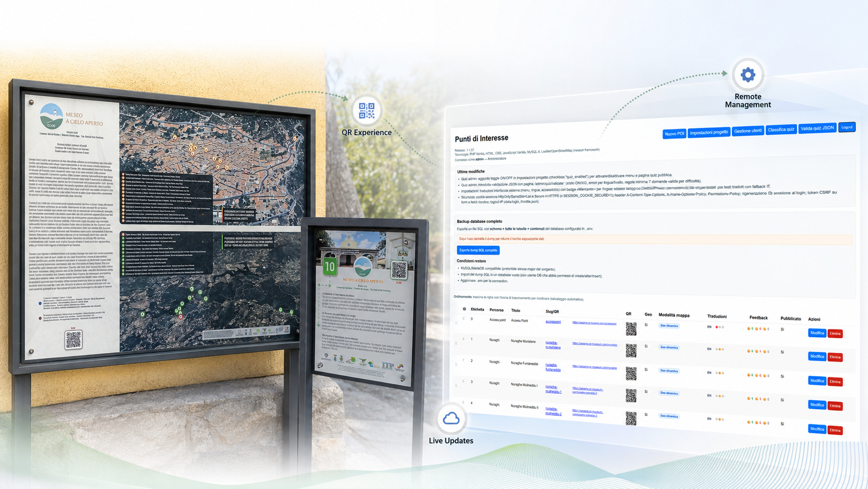Delete Nuraghe Mulineddu II with Elimina
Screen dimensions: 868x489
click(x=835, y=430)
